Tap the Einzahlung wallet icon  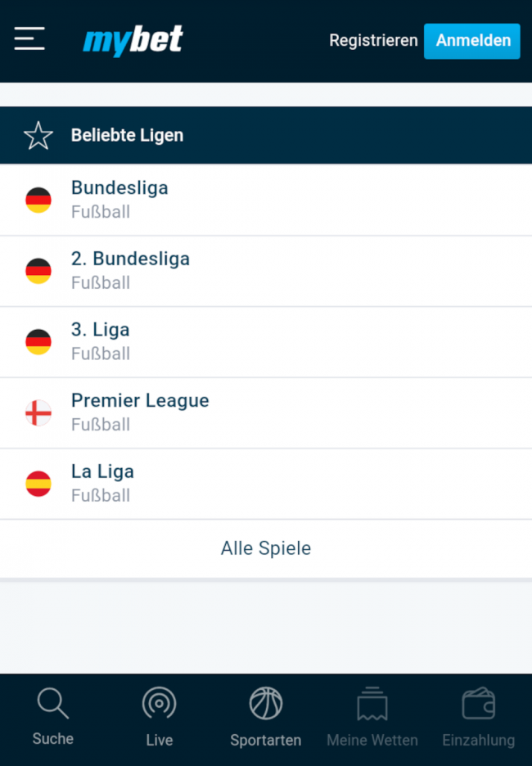478,704
